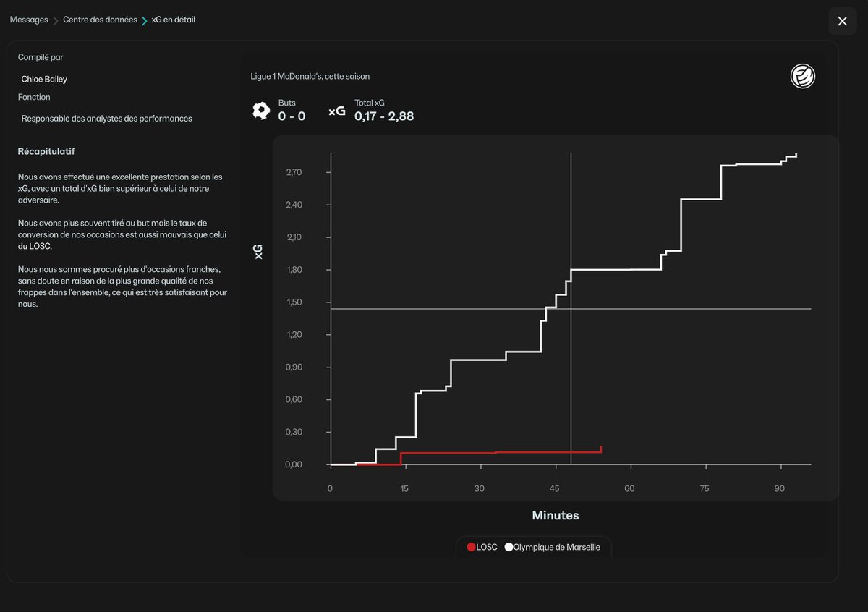Click the teal chevron before xG en détail
868x612 pixels.
click(x=144, y=20)
